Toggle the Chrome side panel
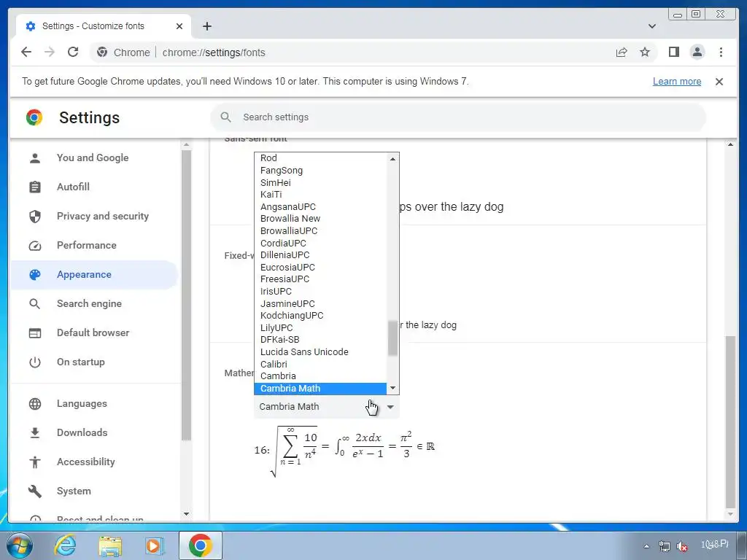Image resolution: width=747 pixels, height=560 pixels. click(x=673, y=52)
